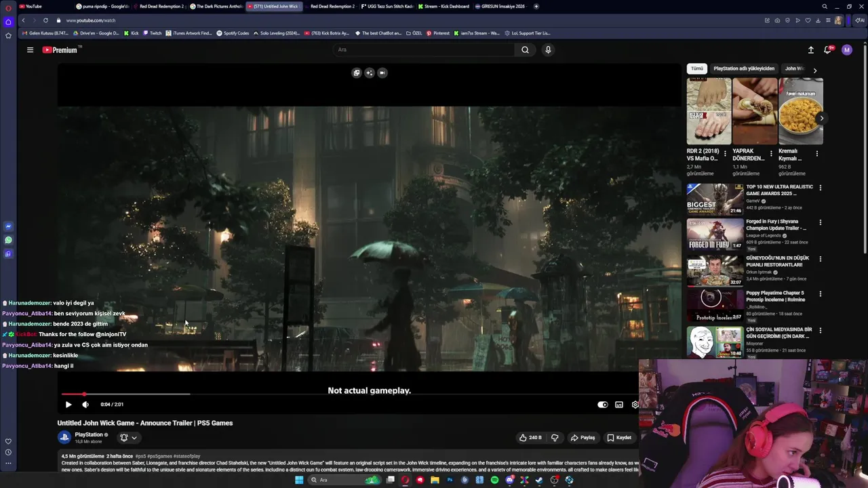Open the YouTube guide hamburger menu
Viewport: 868px width, 488px height.
pyautogui.click(x=30, y=49)
